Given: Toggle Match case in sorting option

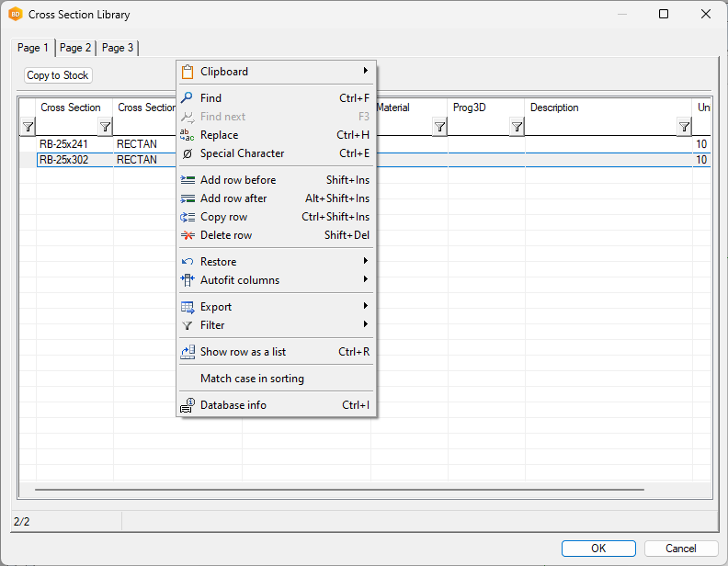Looking at the screenshot, I should 252,379.
